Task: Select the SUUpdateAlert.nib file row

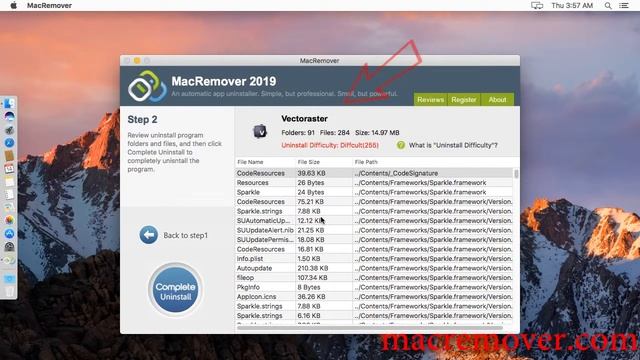Action: coord(374,230)
